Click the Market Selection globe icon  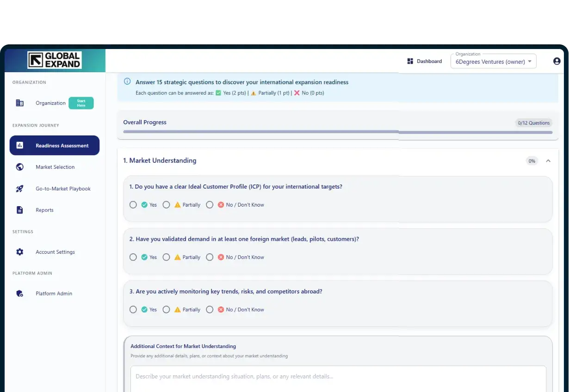click(x=19, y=167)
